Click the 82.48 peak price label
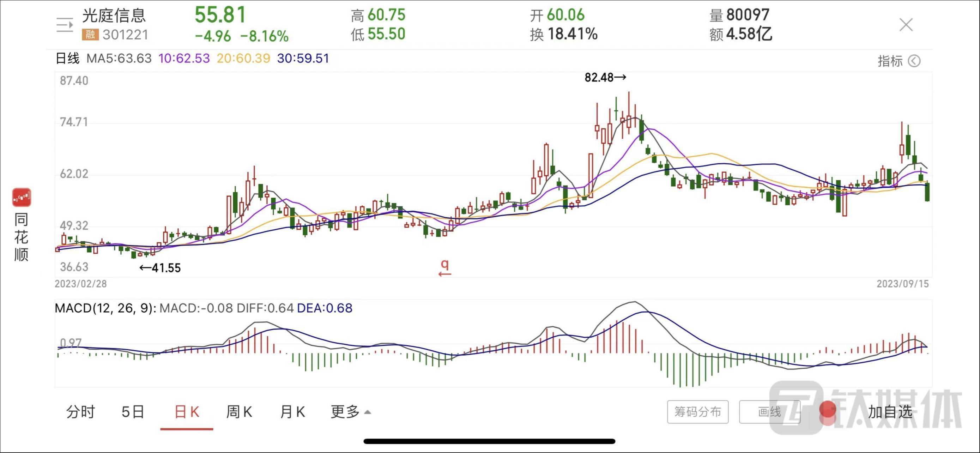Viewport: 980px width, 453px height. tap(605, 78)
